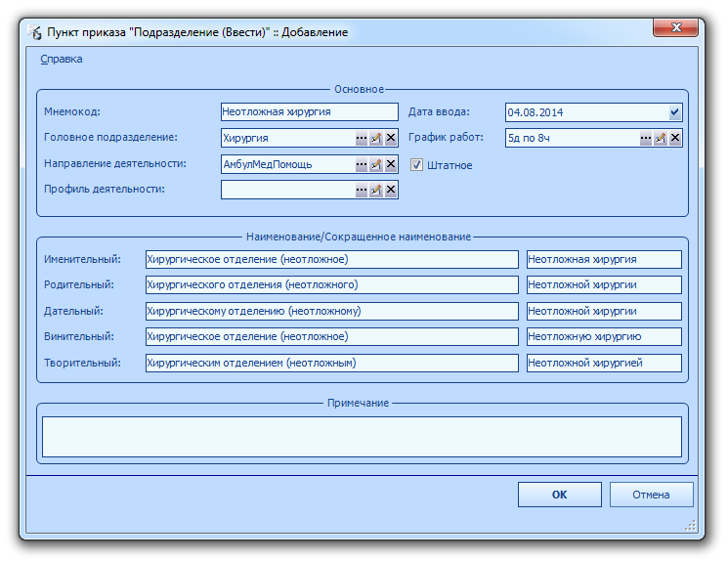Clear the Головное подразделение field
This screenshot has width=728, height=561.
point(391,138)
